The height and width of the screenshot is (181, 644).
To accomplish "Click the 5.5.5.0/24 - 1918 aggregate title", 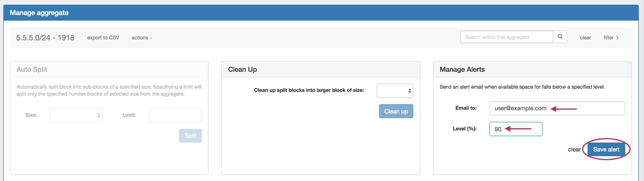I will point(45,38).
